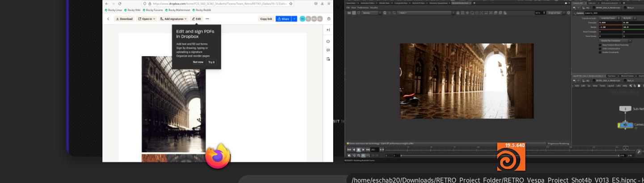
Task: Jump to first frame in playbar
Action: pyautogui.click(x=349, y=150)
